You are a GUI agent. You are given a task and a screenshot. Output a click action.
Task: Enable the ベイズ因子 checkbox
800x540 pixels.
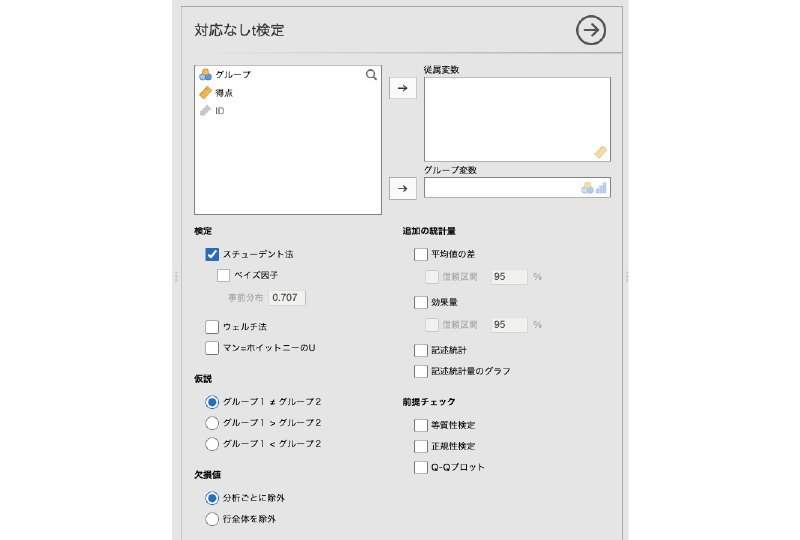224,275
